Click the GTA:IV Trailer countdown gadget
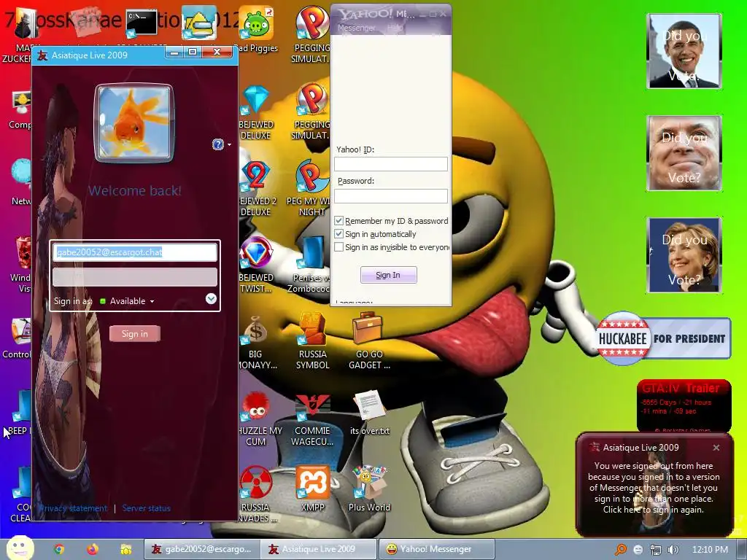This screenshot has width=747, height=560. tap(684, 405)
